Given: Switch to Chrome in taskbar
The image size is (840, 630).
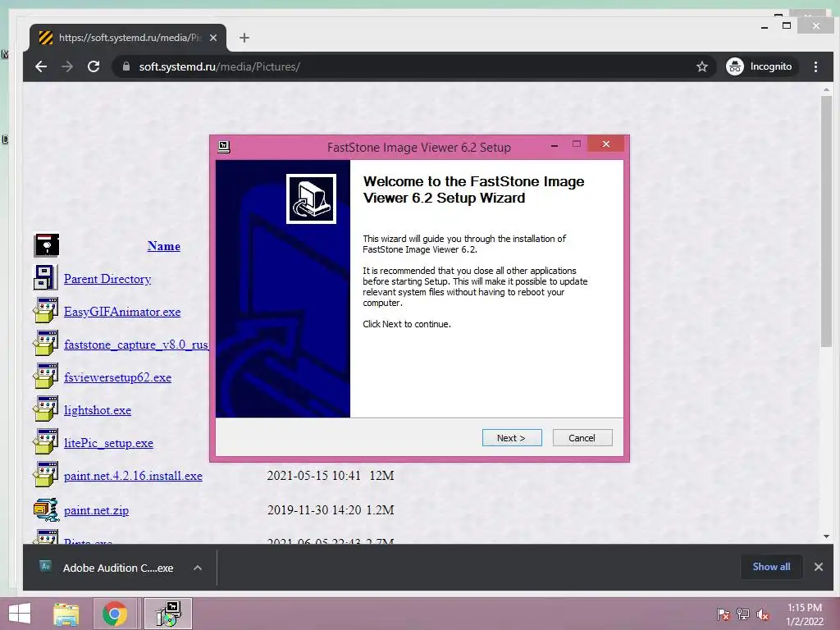Looking at the screenshot, I should (115, 614).
